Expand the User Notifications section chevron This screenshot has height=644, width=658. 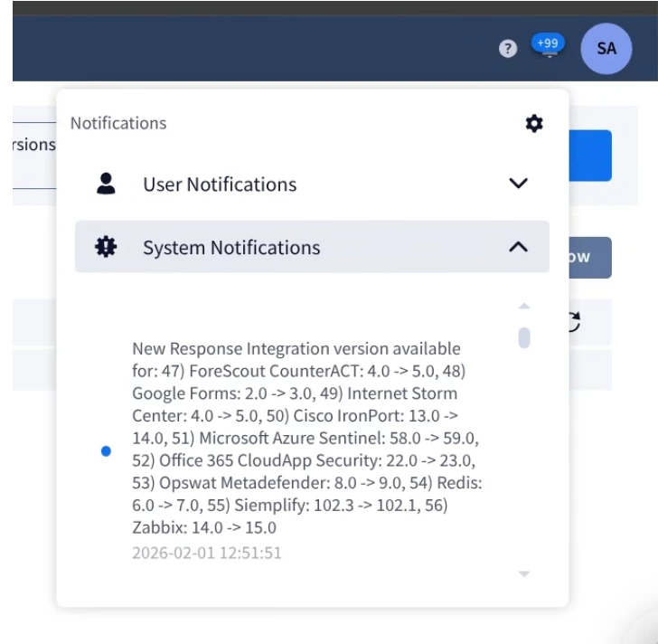[518, 184]
